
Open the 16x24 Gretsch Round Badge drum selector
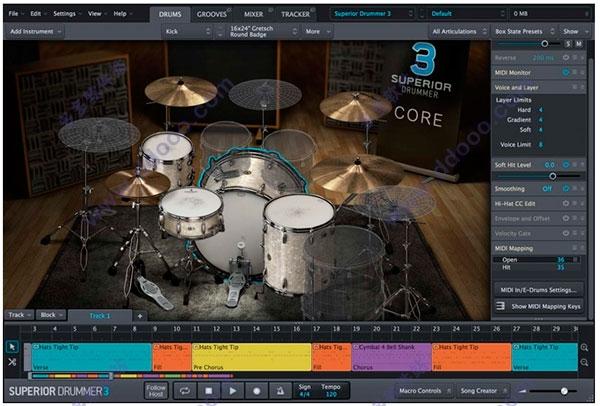click(262, 31)
